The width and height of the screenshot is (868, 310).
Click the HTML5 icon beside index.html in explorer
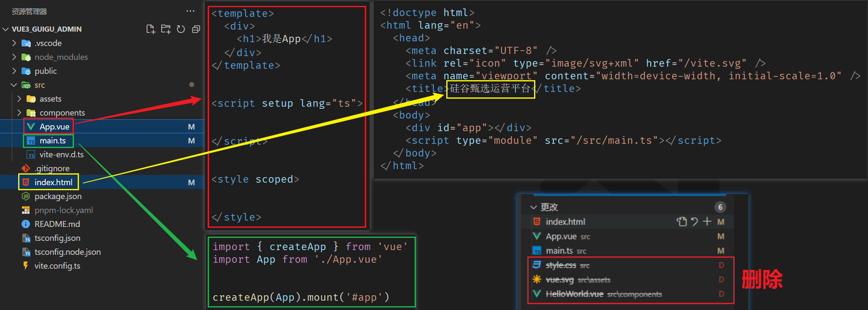26,182
